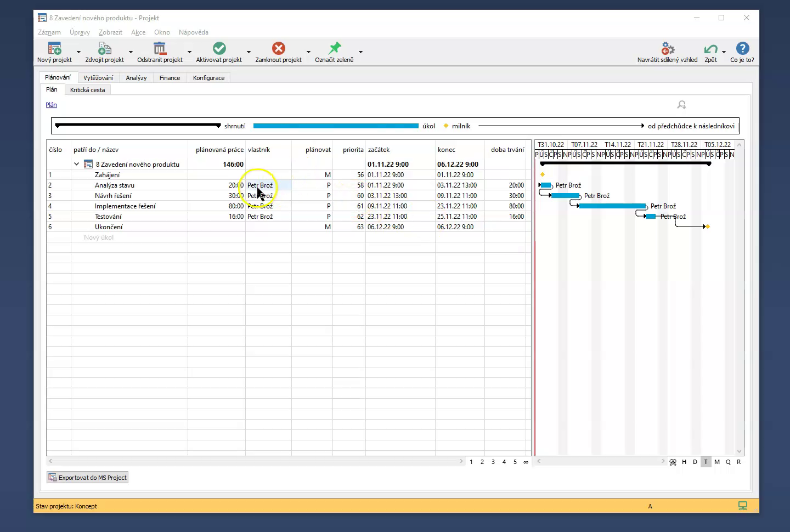The height and width of the screenshot is (532, 790).
Task: Open dropdown arrow next to Označit zeleně
Action: 360,52
